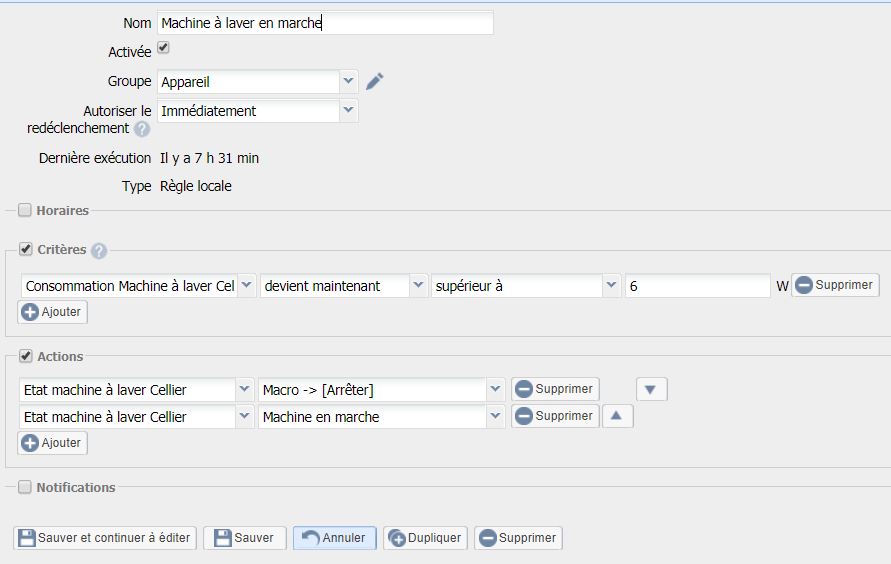The height and width of the screenshot is (564, 891).
Task: Click the pencil edit icon next to Groupe
Action: [375, 82]
